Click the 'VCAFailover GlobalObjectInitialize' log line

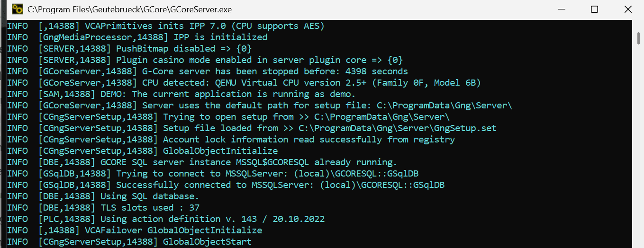(205, 230)
